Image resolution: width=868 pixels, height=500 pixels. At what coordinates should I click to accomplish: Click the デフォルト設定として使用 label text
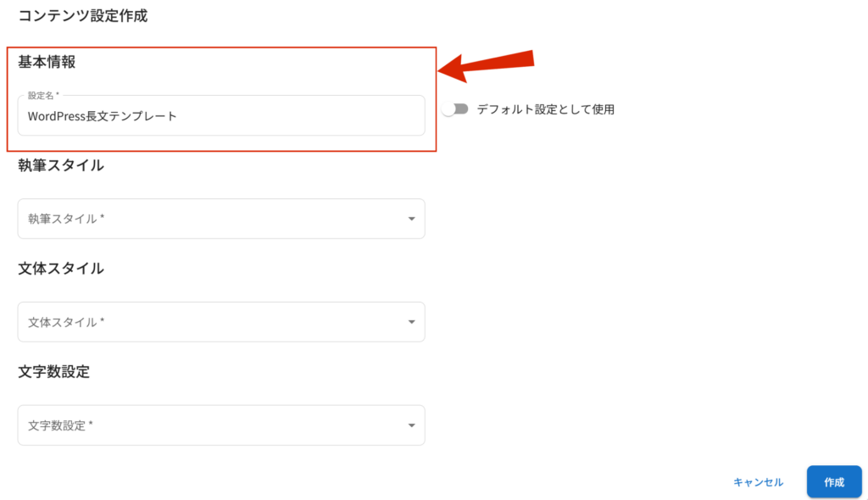[545, 109]
